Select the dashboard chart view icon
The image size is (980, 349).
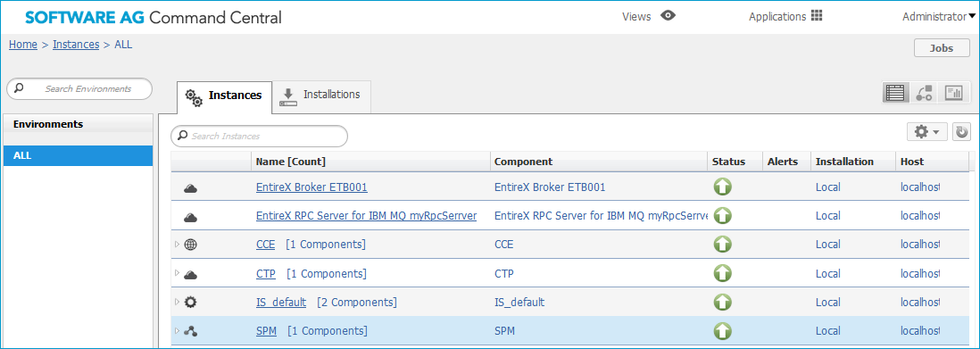click(953, 94)
